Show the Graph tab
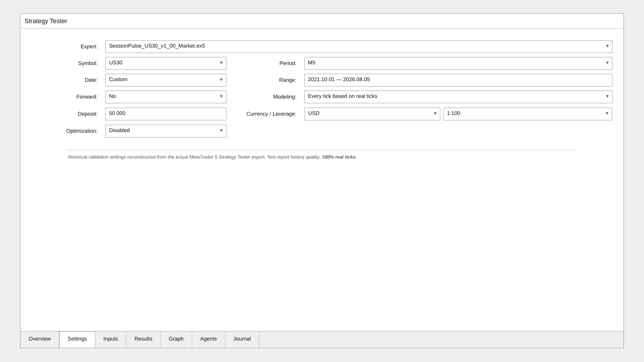This screenshot has width=644, height=362. [176, 339]
